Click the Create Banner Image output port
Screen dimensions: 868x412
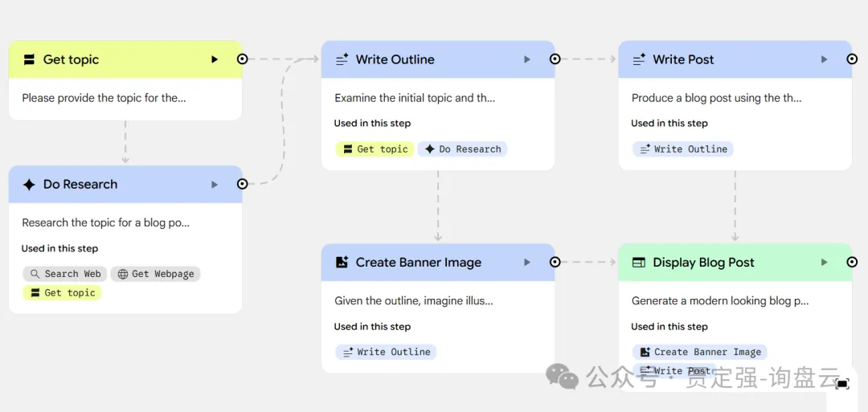pyautogui.click(x=555, y=262)
